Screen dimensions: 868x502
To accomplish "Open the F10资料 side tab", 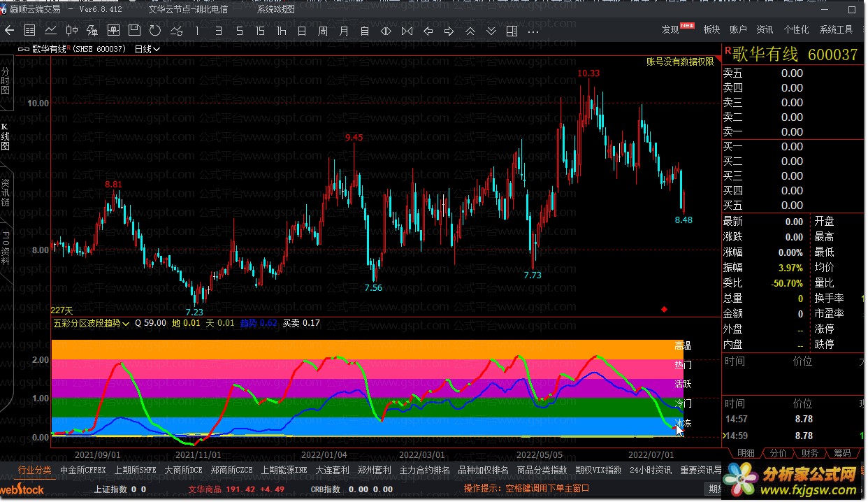I will (6, 248).
